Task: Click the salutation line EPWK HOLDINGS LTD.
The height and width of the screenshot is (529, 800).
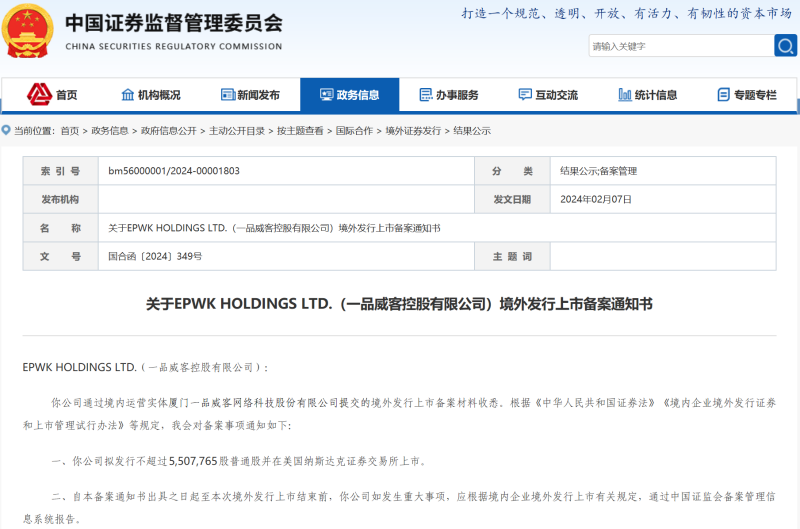Action: [x=145, y=367]
